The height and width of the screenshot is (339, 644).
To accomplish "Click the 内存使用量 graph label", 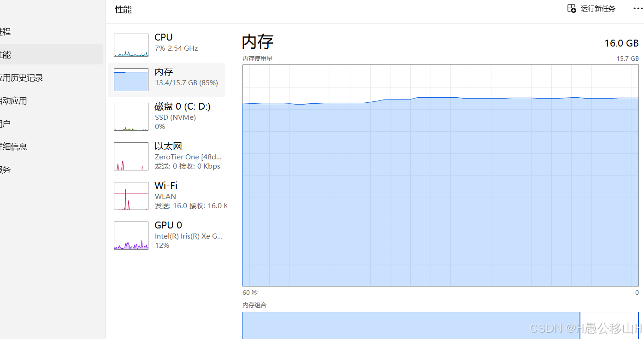I will 258,58.
